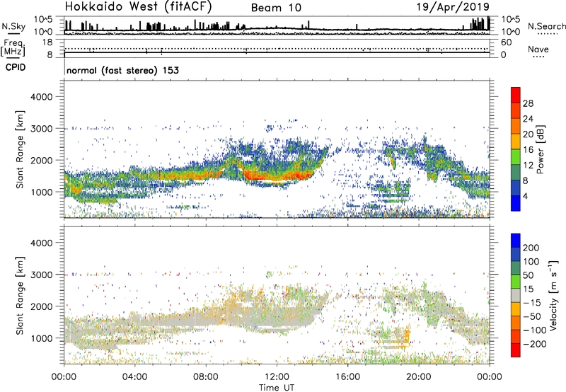Click the '28' label on the power scale
The width and height of the screenshot is (566, 392).
pyautogui.click(x=528, y=103)
